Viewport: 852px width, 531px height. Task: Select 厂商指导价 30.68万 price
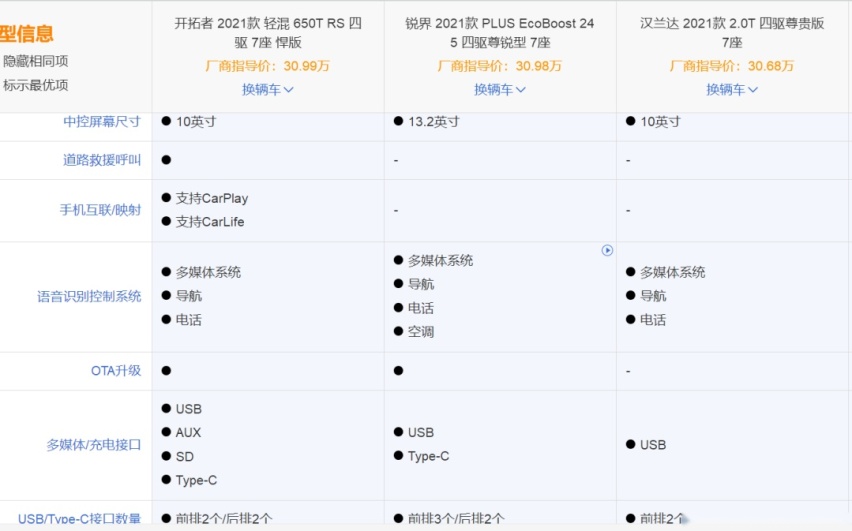click(731, 66)
